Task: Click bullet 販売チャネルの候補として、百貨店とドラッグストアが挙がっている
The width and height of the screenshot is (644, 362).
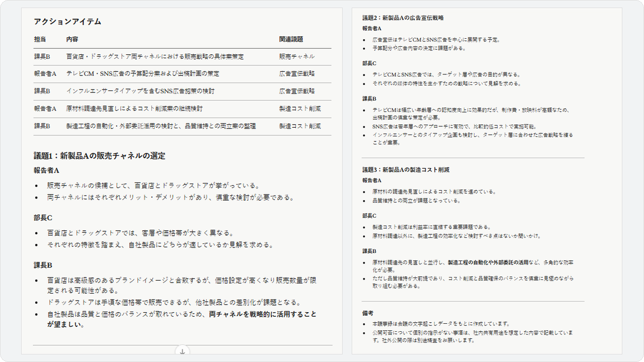Action: pyautogui.click(x=153, y=186)
